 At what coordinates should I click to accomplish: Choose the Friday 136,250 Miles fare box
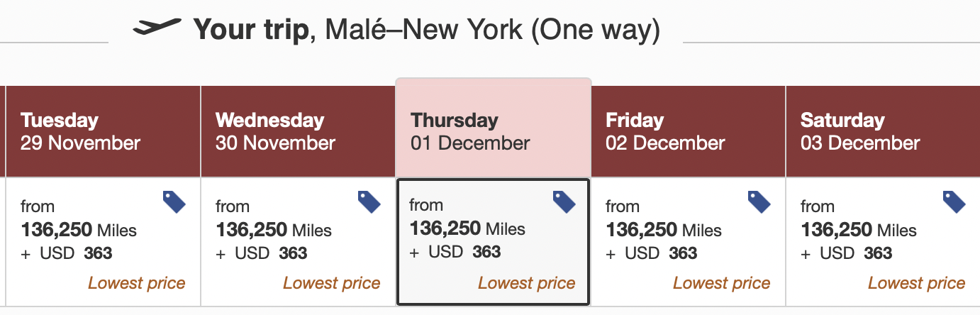tap(689, 241)
